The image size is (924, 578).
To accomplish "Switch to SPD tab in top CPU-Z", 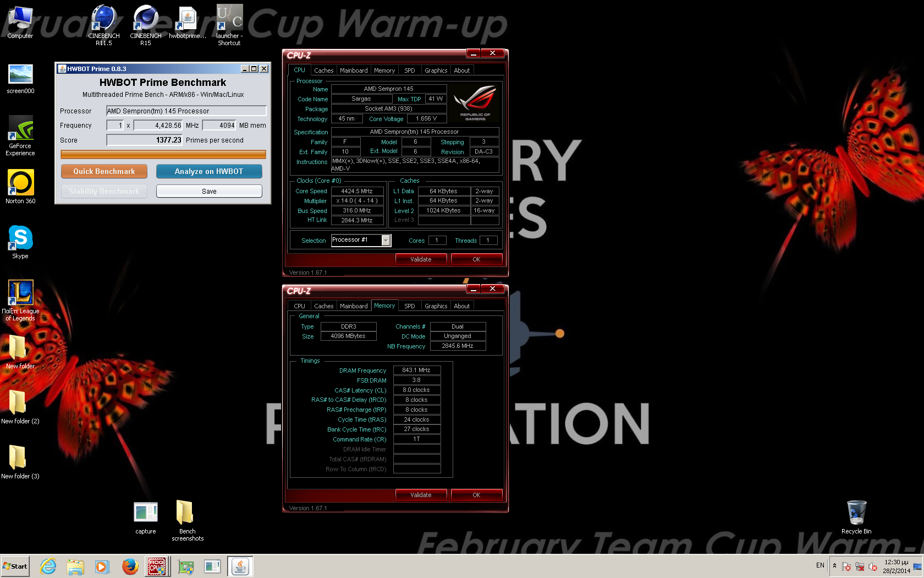I will [x=410, y=70].
